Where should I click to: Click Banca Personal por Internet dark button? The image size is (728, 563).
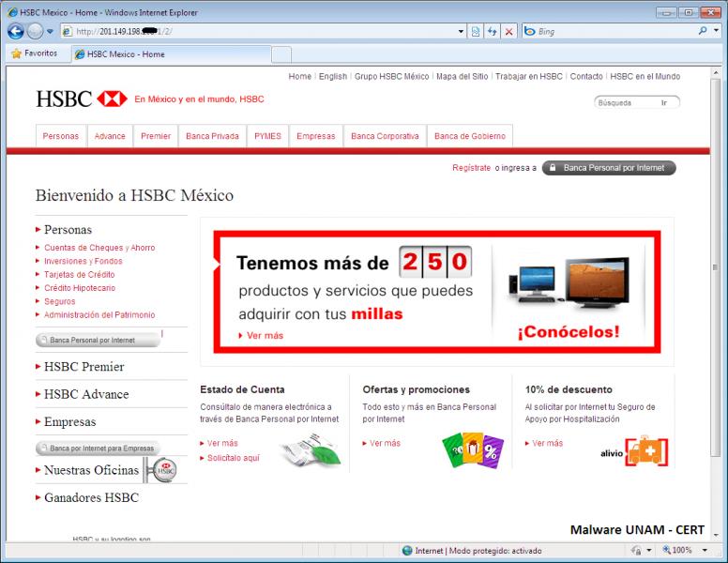[x=609, y=168]
